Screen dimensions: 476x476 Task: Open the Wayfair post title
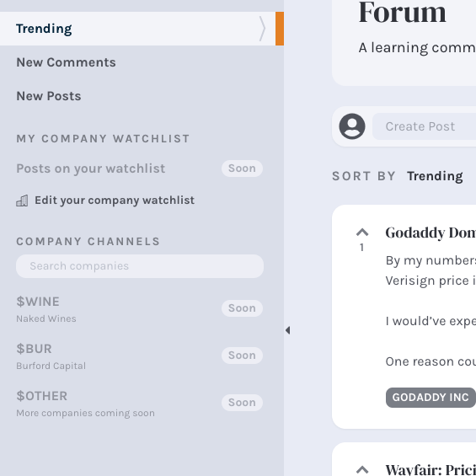click(431, 469)
